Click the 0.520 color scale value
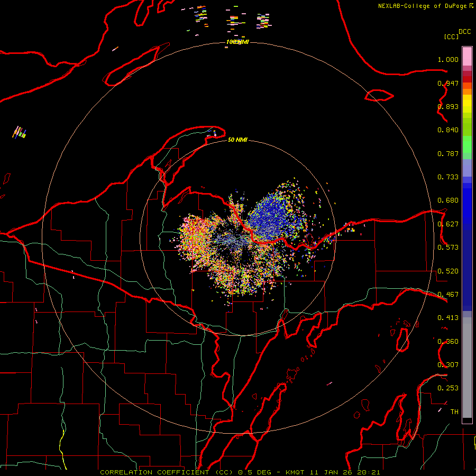Viewport: 476px width, 476px height. coord(448,271)
